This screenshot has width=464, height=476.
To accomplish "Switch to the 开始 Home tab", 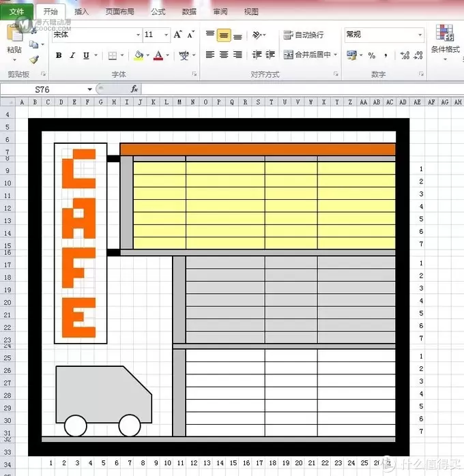I will (x=50, y=12).
